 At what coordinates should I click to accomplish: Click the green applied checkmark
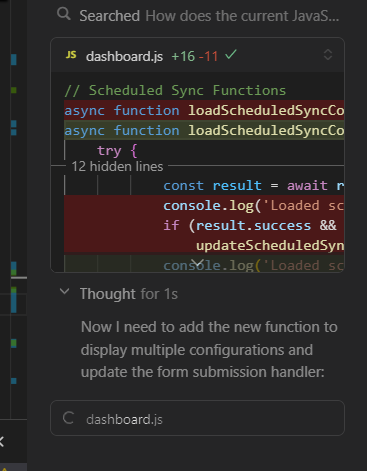point(231,54)
